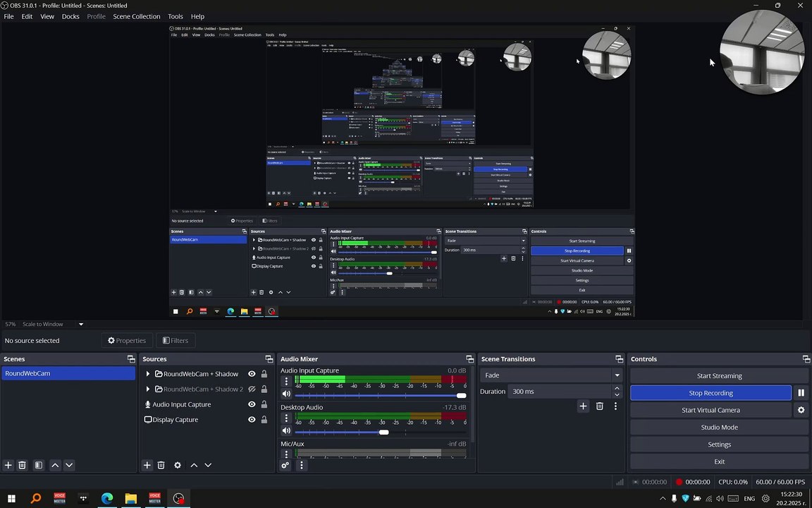Open OBS Settings button
Viewport: 812px width, 508px height.
coord(719,445)
